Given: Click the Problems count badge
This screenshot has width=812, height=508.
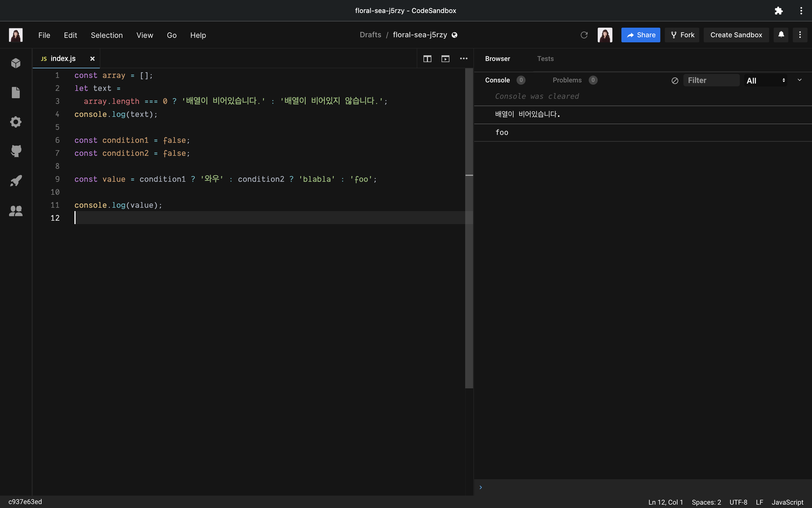Looking at the screenshot, I should click(x=593, y=80).
